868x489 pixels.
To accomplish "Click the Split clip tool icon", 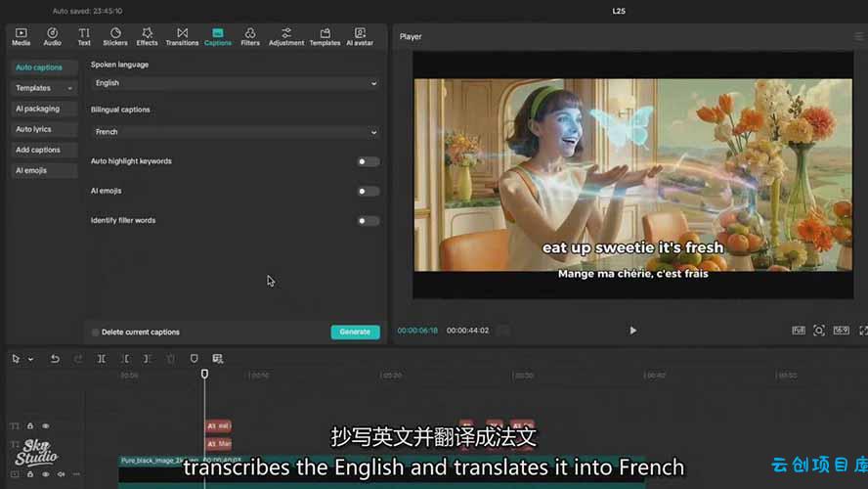I will (x=102, y=359).
